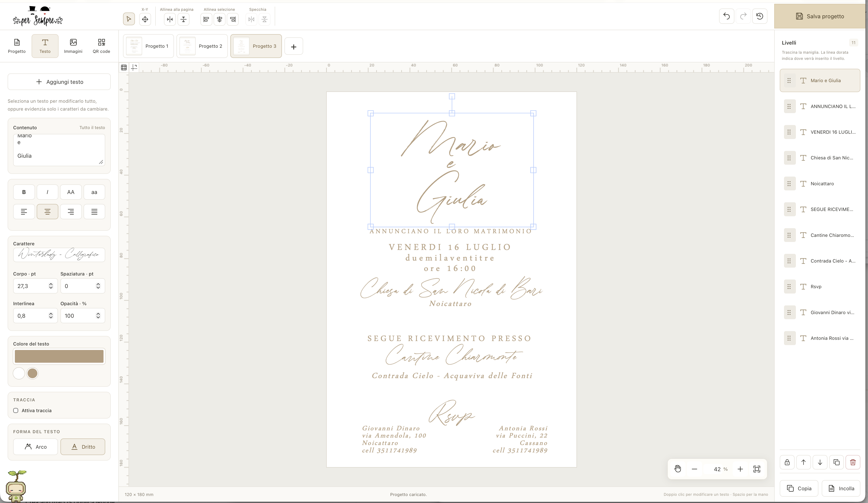Switch to the Testo panel tab
868x503 pixels.
coord(45,46)
